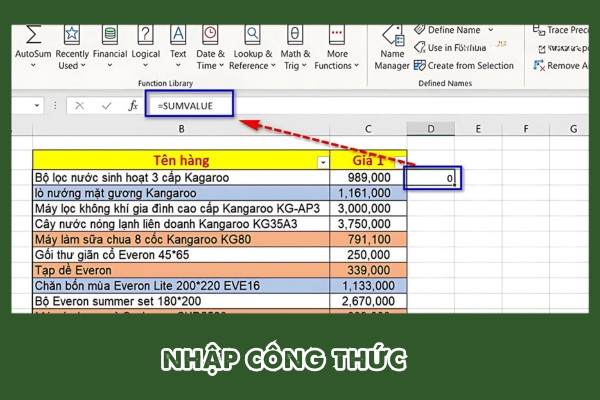Open Logical functions question mark icon

click(x=145, y=34)
